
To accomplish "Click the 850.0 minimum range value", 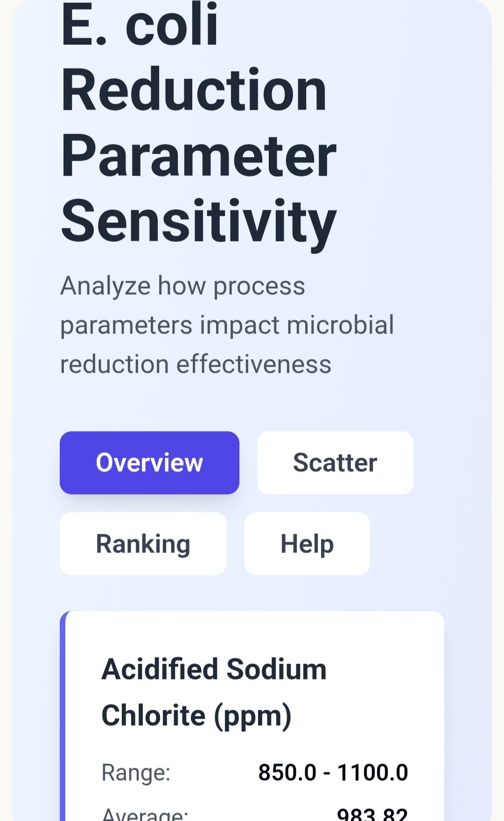I will [287, 772].
